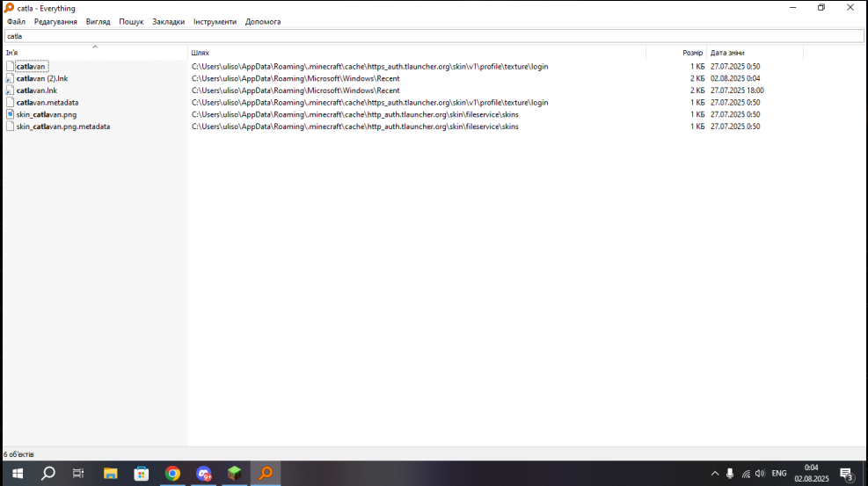Click the 6 об'єктів status bar text
Viewport: 868px width, 486px height.
point(18,454)
